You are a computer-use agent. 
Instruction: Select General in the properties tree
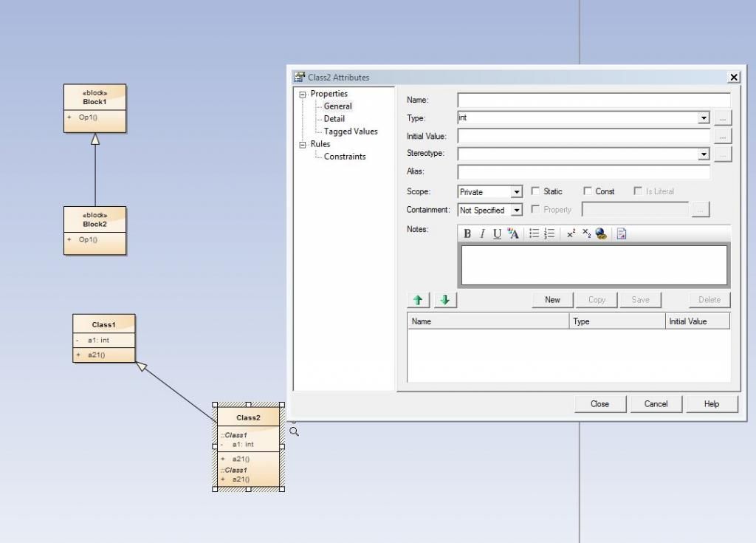tap(337, 106)
